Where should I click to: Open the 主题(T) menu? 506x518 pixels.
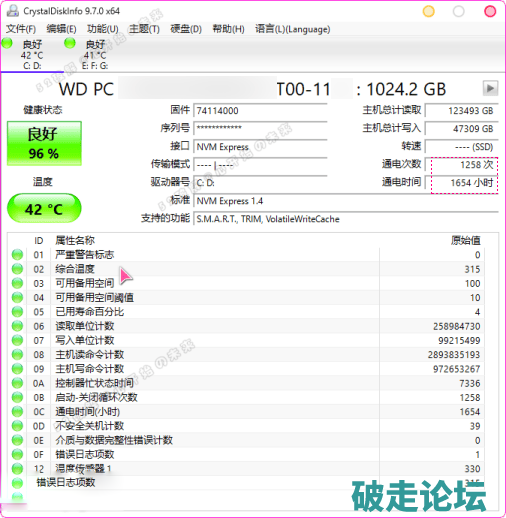coord(144,29)
